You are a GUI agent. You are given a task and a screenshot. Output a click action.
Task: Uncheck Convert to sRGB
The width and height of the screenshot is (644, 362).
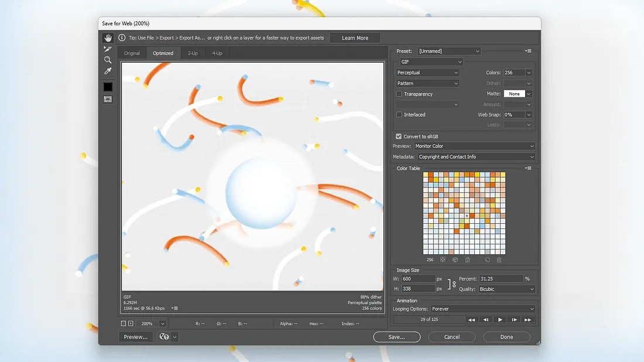click(399, 136)
